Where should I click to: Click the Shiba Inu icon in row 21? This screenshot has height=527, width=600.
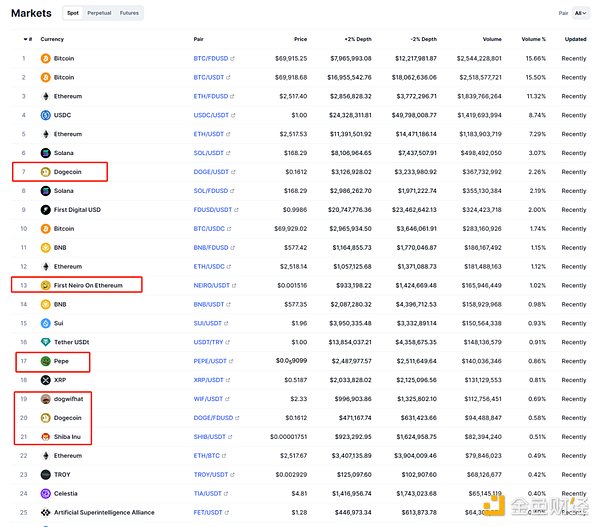click(x=45, y=437)
